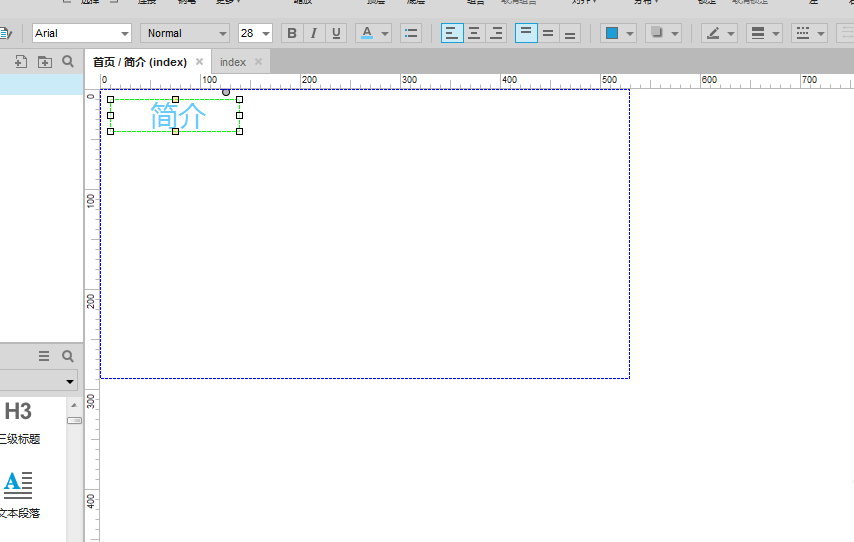This screenshot has width=854, height=542.
Task: Close the index tab
Action: point(258,62)
